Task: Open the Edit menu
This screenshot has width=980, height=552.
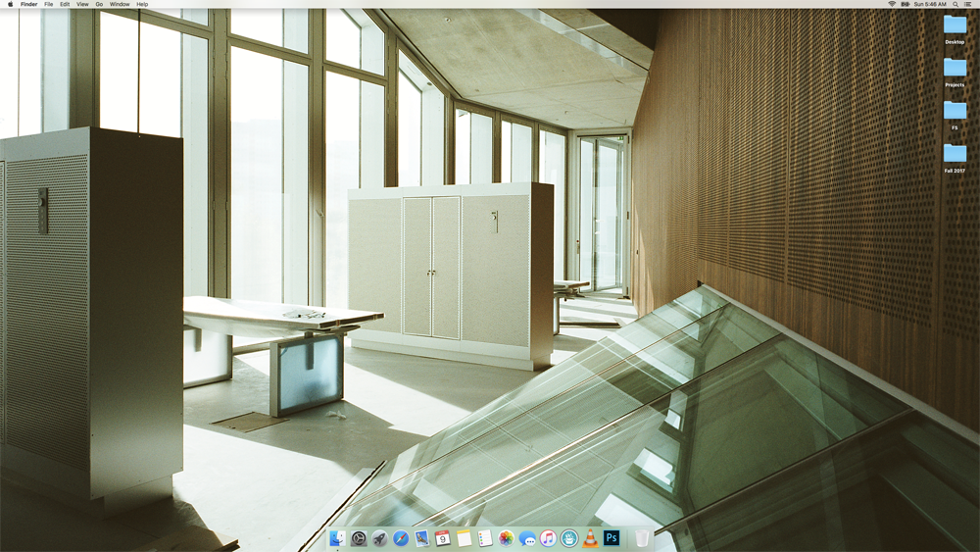Action: tap(65, 4)
